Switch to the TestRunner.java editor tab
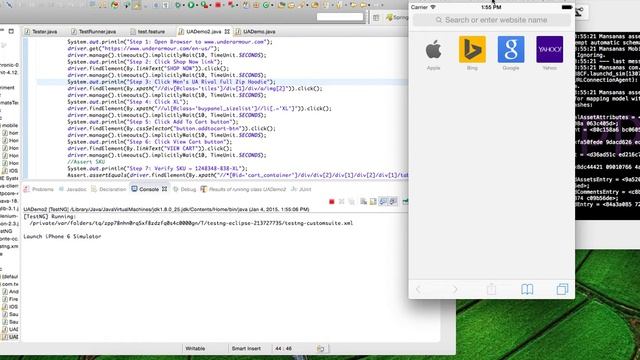Viewport: 640px width, 360px height. (x=94, y=31)
